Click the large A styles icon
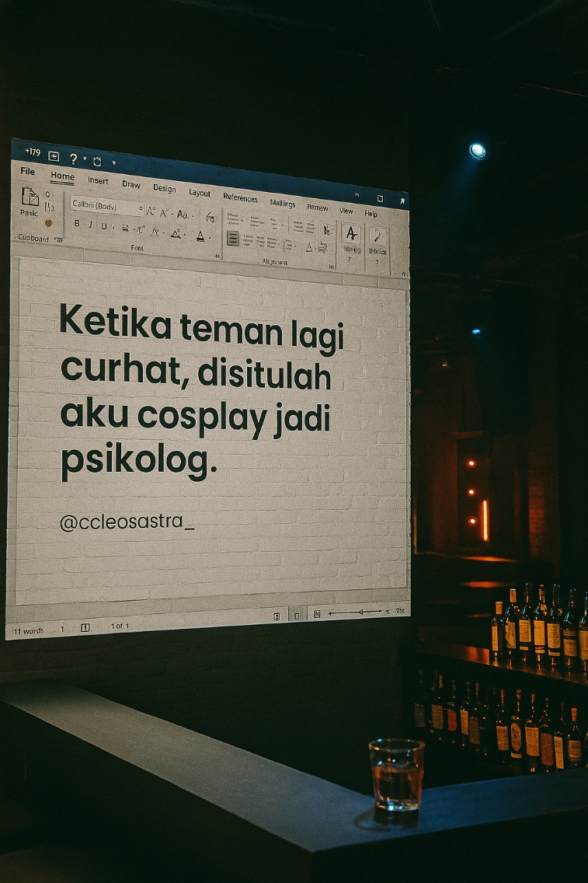 352,234
